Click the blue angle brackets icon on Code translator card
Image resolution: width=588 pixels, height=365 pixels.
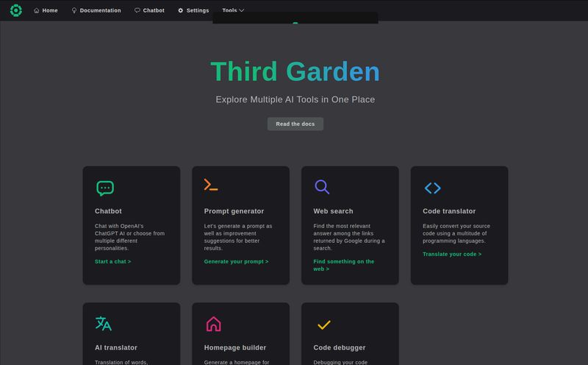[432, 188]
